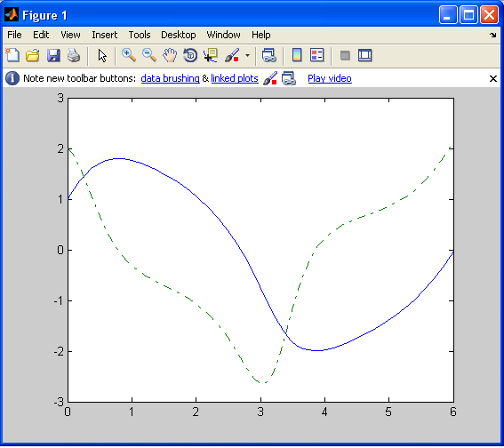Open the Window menu

(223, 35)
